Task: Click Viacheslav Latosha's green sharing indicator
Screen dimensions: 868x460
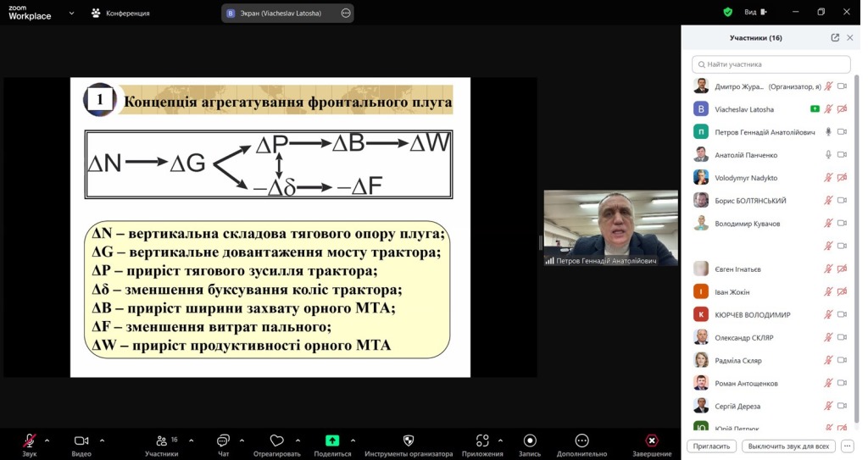Action: (x=815, y=109)
